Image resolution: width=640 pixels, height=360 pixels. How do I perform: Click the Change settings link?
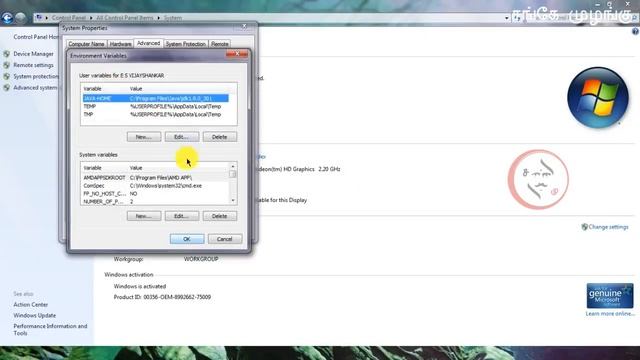(609, 227)
